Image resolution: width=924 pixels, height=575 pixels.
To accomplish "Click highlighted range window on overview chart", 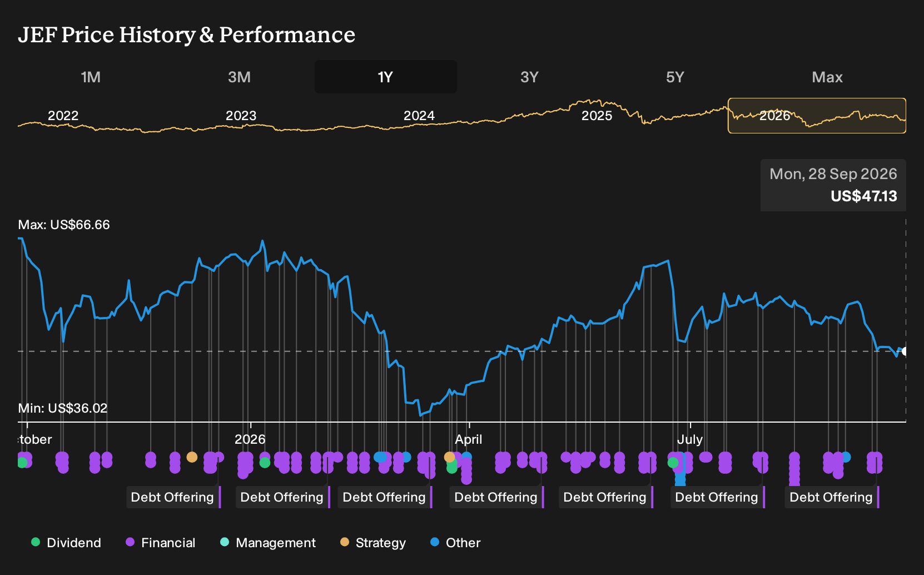I will 817,116.
